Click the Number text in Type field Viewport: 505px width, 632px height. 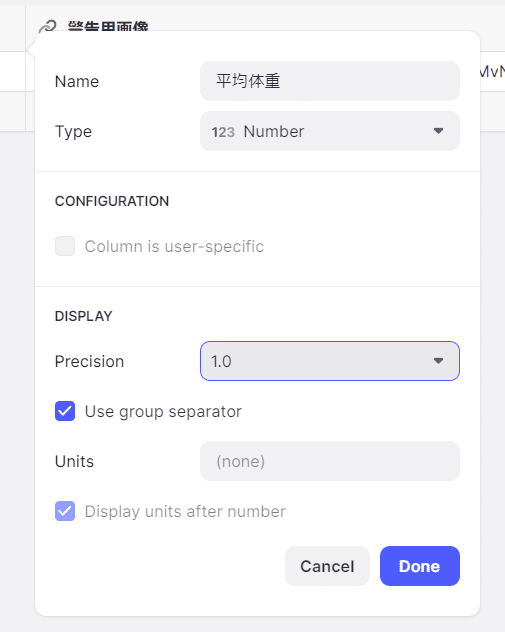274,131
